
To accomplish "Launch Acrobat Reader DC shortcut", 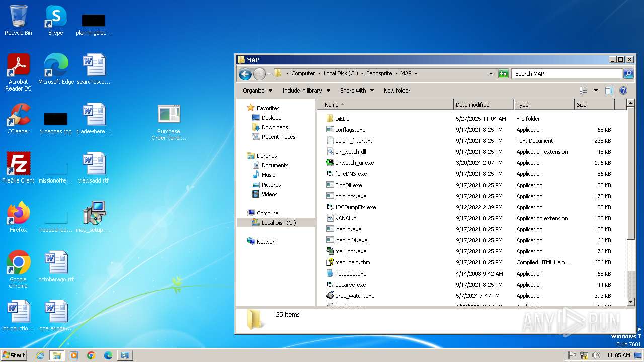I will coord(18,72).
